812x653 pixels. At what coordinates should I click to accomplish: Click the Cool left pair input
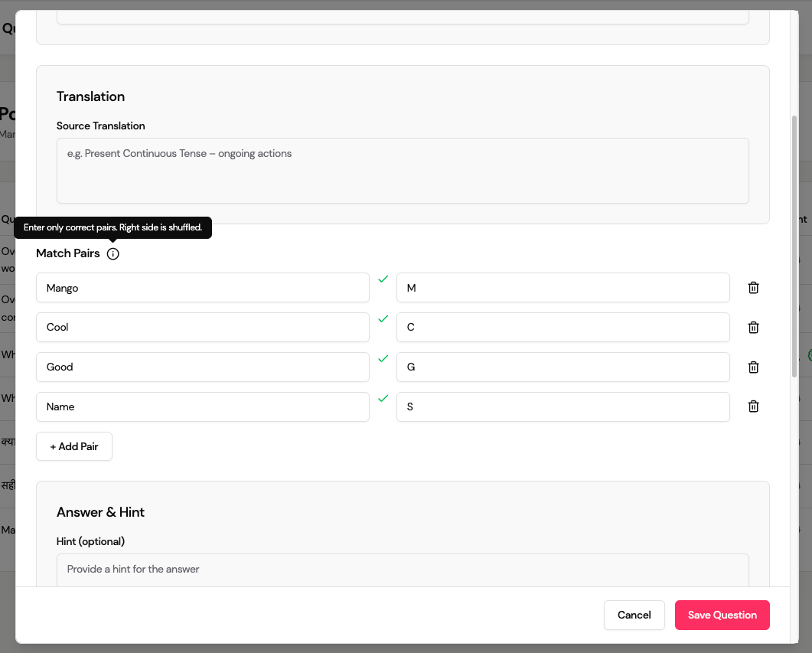(x=202, y=328)
